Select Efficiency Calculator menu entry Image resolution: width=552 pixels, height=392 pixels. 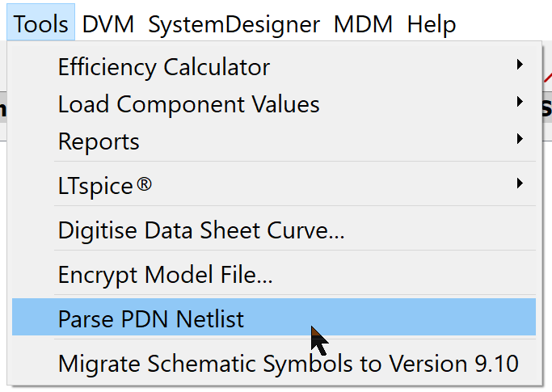[164, 66]
